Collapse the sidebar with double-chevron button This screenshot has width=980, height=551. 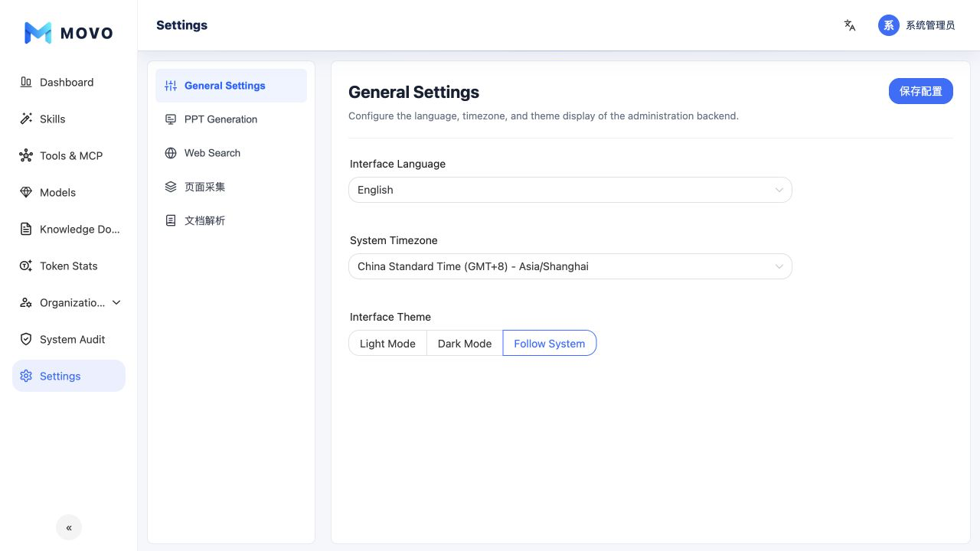[69, 527]
